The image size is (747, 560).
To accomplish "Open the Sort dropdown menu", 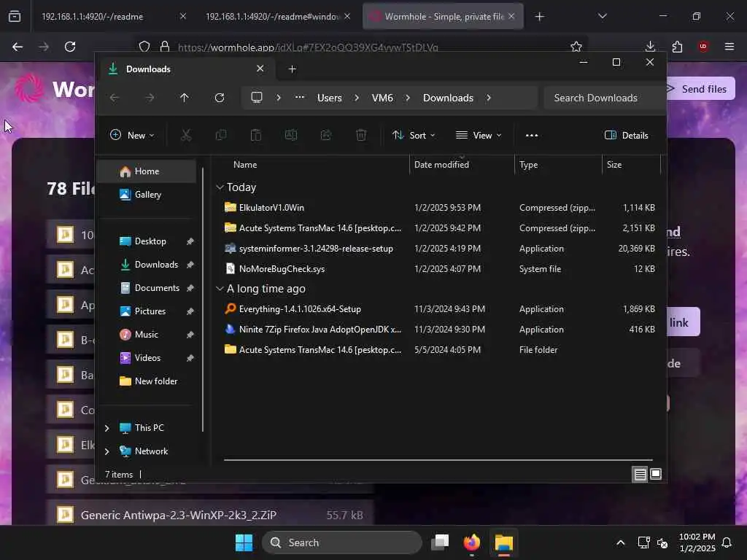I will pyautogui.click(x=413, y=135).
